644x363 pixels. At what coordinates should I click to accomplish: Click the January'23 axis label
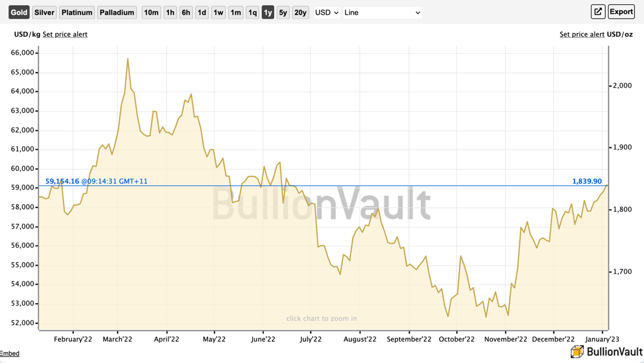(x=603, y=339)
